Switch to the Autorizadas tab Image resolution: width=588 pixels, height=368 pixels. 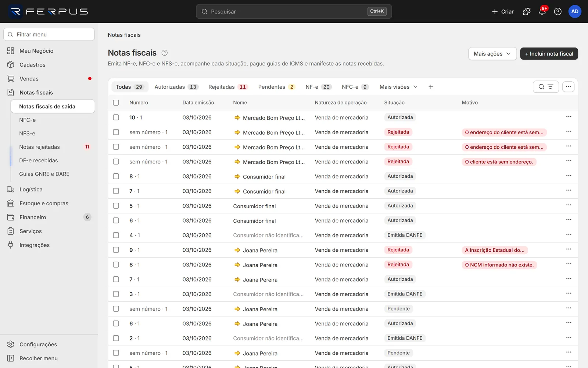point(176,87)
